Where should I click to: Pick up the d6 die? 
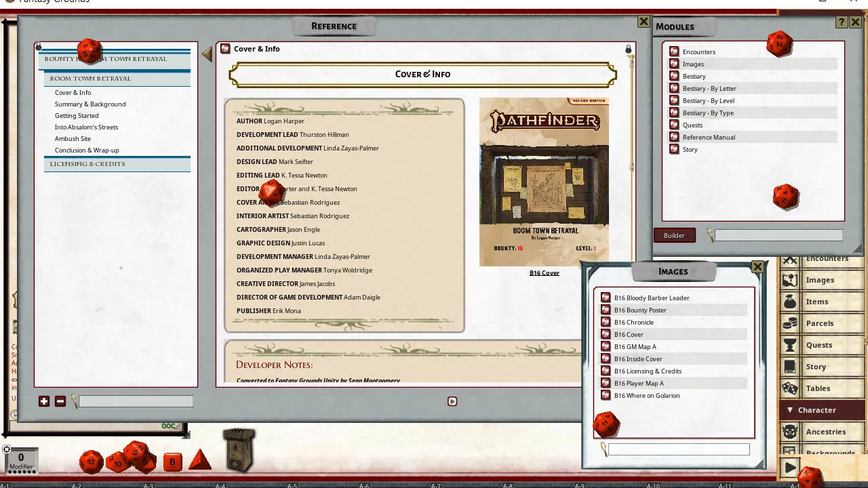click(172, 462)
